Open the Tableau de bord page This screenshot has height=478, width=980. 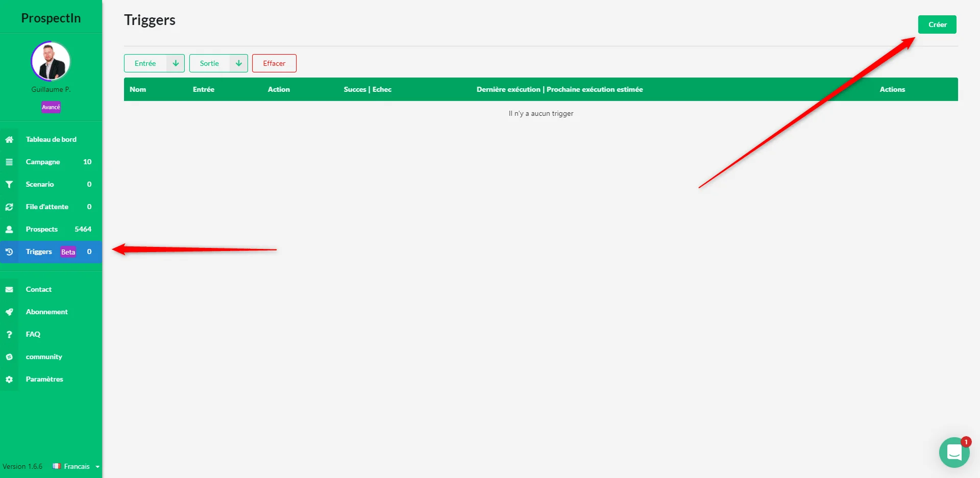pos(51,139)
